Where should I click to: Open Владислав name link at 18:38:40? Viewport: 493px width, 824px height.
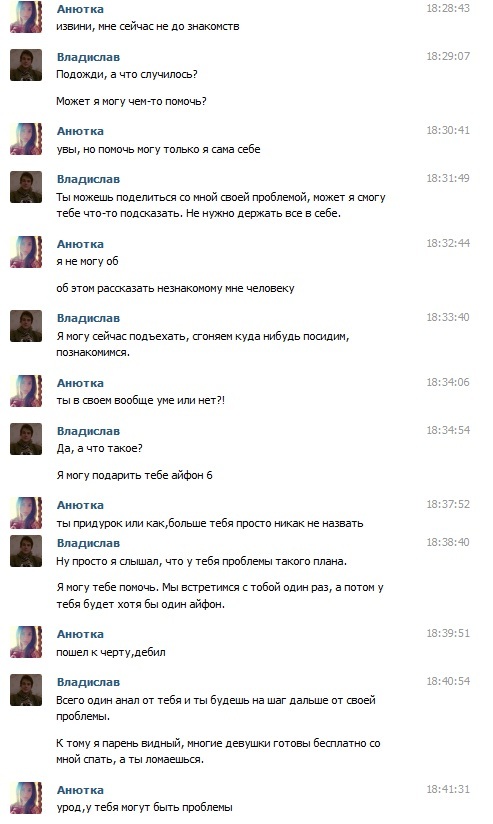[x=88, y=543]
